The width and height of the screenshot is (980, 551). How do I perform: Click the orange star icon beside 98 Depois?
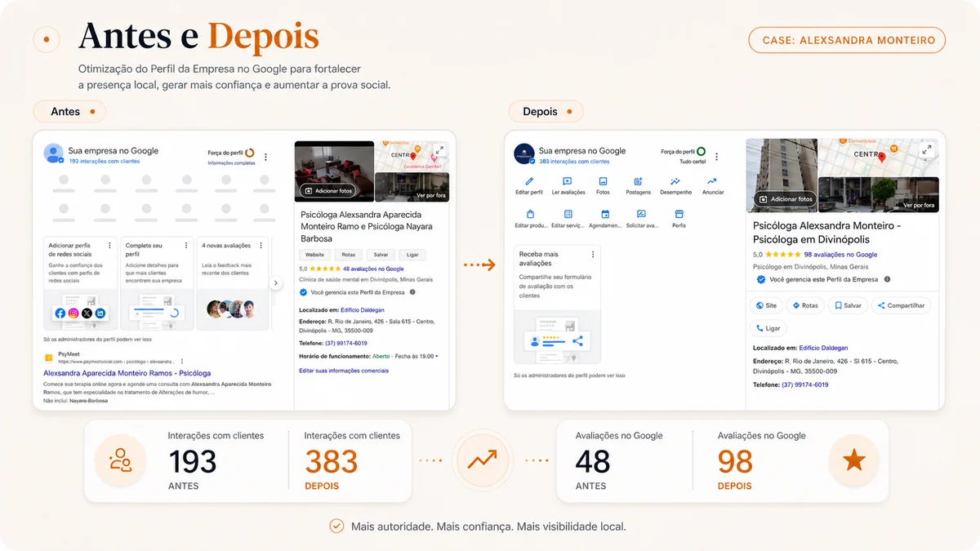pos(853,461)
